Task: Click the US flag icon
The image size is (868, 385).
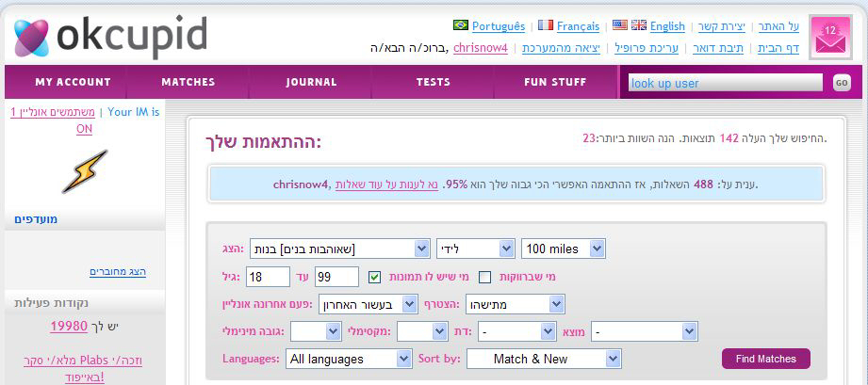Action: click(620, 25)
